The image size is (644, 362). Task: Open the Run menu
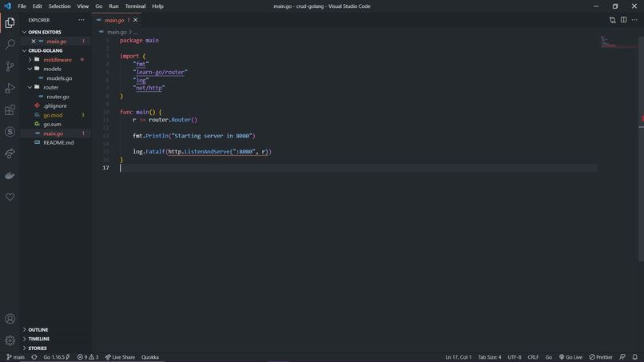click(x=113, y=6)
